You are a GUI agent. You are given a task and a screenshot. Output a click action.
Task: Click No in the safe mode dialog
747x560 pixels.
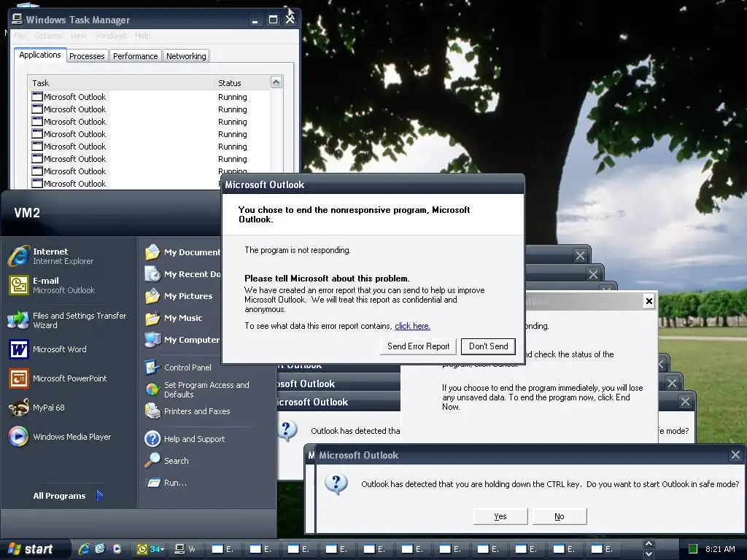(560, 516)
